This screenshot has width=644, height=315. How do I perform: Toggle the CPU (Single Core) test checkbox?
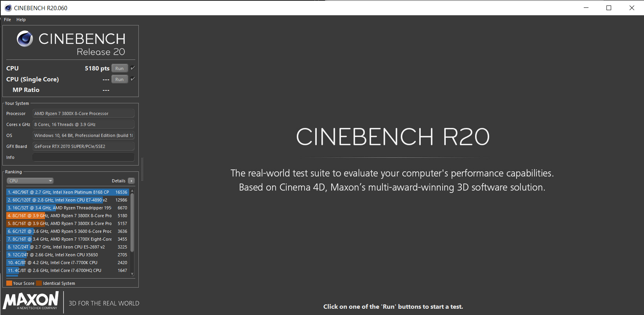pos(133,79)
